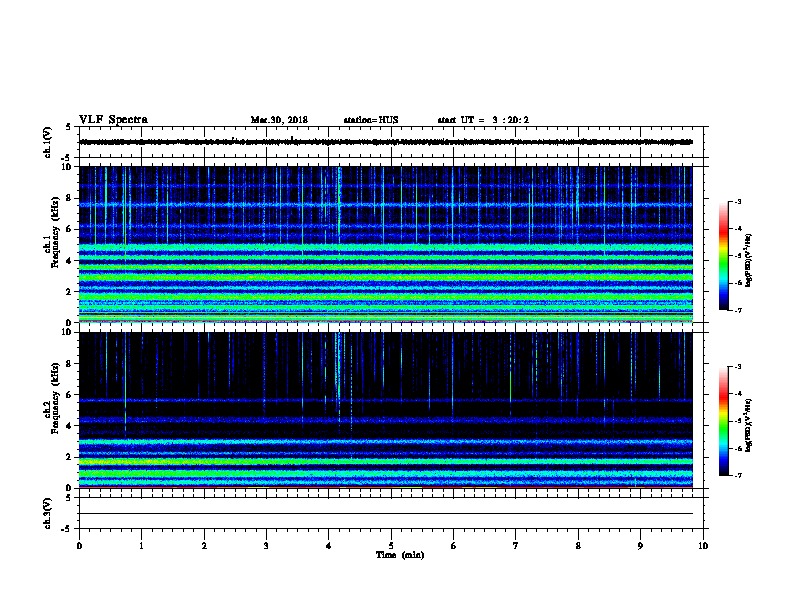Click the ch.2 frequency tick label "10"
This screenshot has width=792, height=612.
67,332
